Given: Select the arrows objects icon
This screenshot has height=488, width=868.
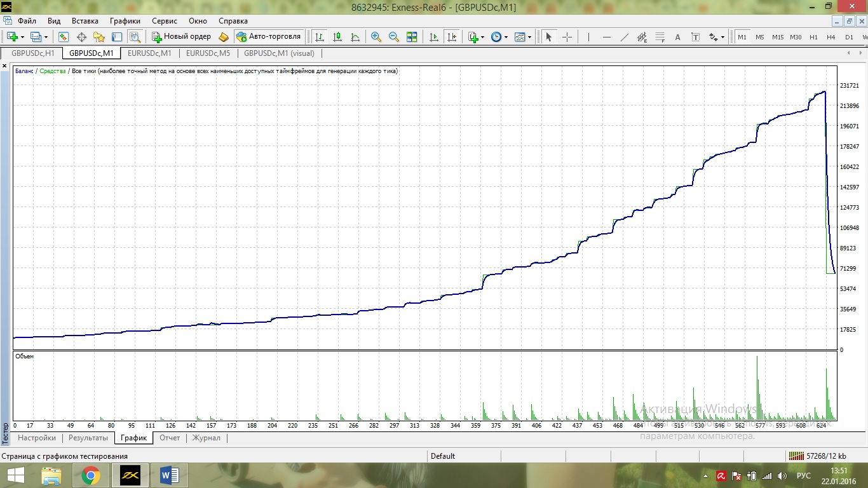Looking at the screenshot, I should (713, 37).
